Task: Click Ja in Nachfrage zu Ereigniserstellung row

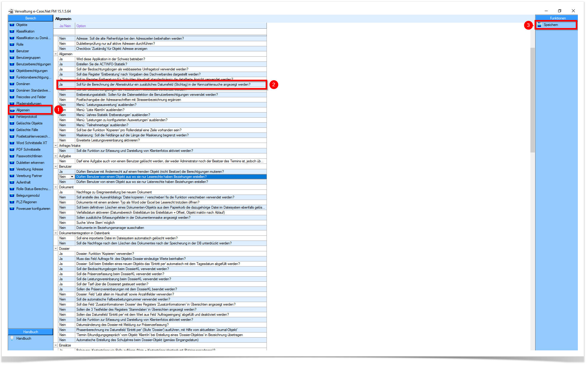Action: (x=61, y=192)
